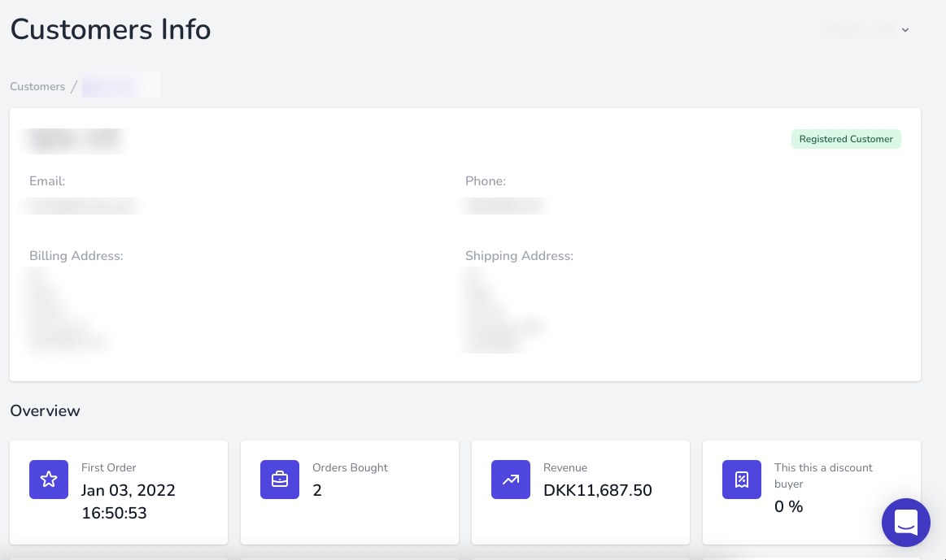Expand the account dropdown chevron

(x=905, y=30)
